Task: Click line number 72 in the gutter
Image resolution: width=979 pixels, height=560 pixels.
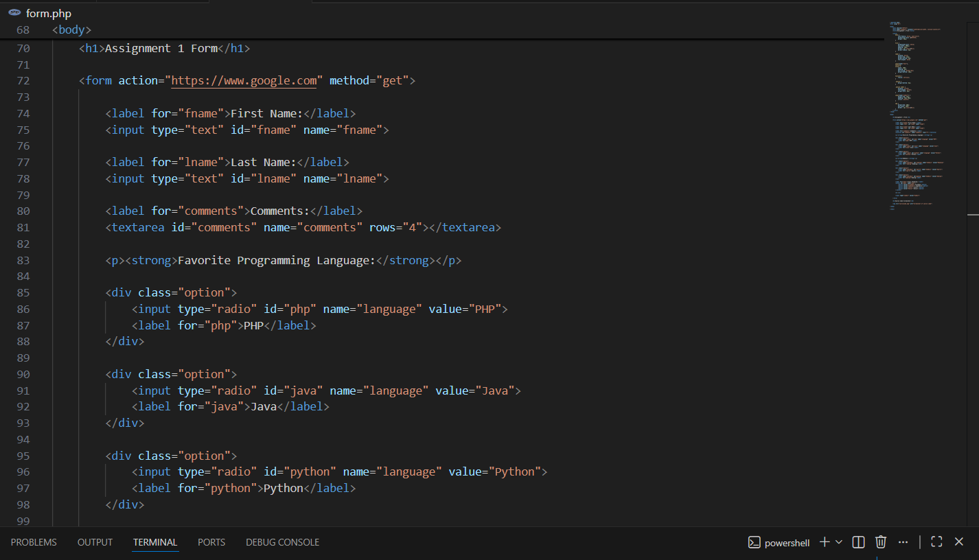Action: 23,80
